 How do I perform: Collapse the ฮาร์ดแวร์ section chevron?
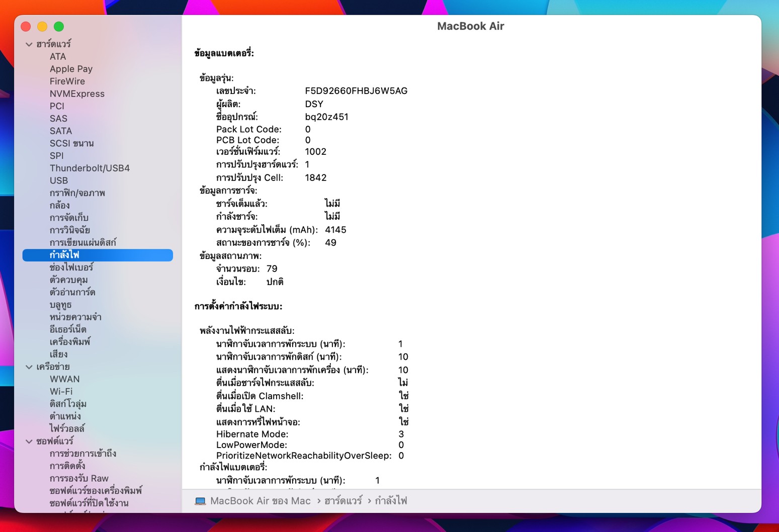(x=29, y=44)
